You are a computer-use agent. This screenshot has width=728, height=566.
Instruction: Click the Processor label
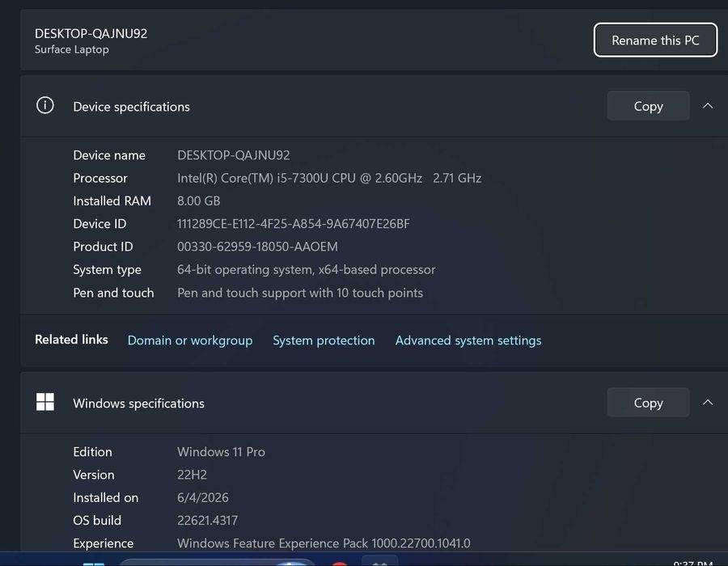pos(100,178)
